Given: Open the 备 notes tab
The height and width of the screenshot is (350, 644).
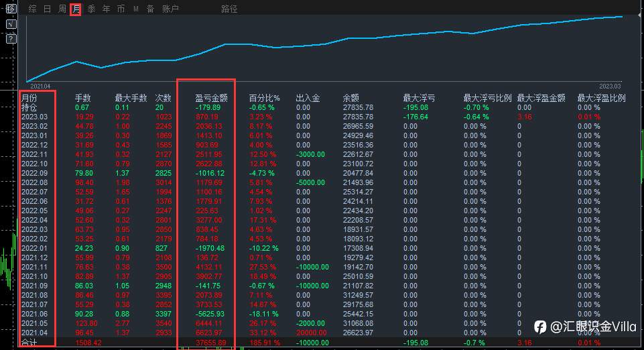Looking at the screenshot, I should [x=150, y=9].
